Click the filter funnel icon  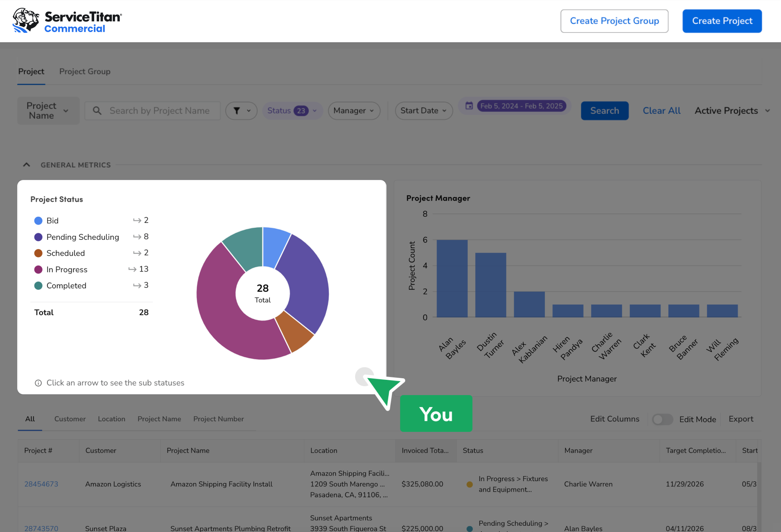237,111
